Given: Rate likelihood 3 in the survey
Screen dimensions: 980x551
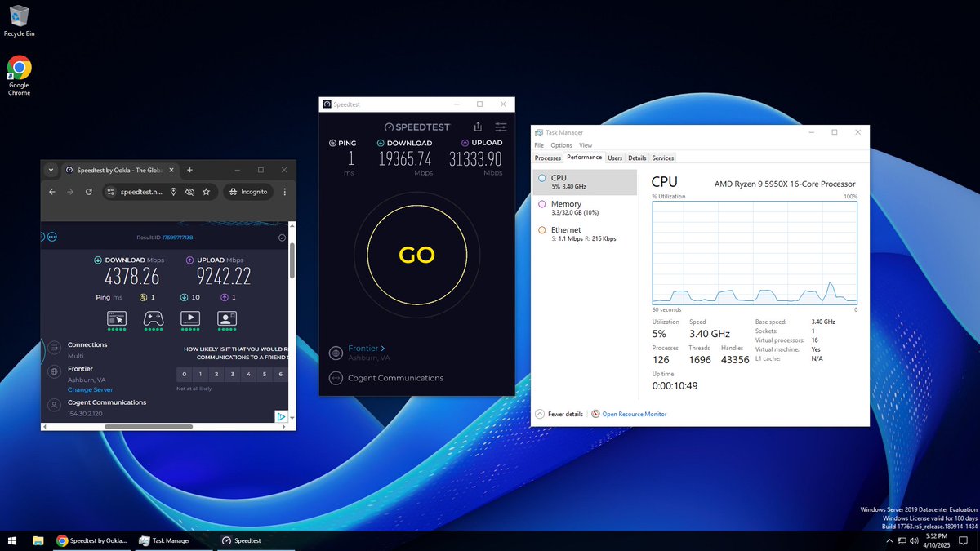Looking at the screenshot, I should 232,375.
